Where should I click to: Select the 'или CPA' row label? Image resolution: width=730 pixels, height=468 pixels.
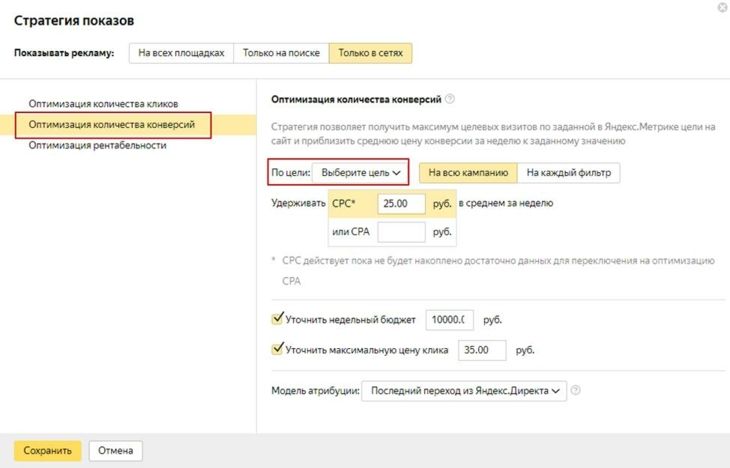point(351,231)
